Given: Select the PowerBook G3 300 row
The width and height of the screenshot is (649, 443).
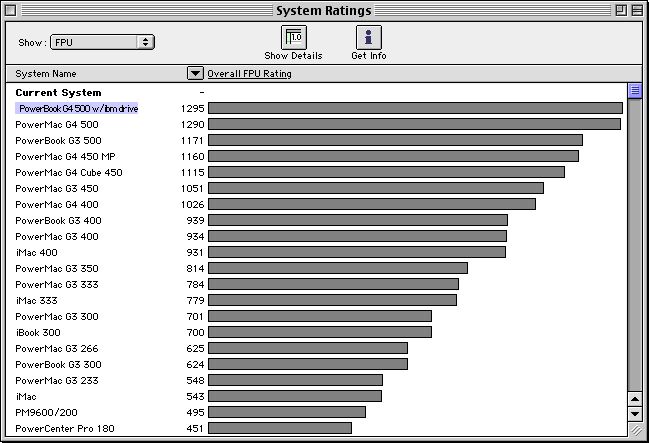Looking at the screenshot, I should [317, 365].
